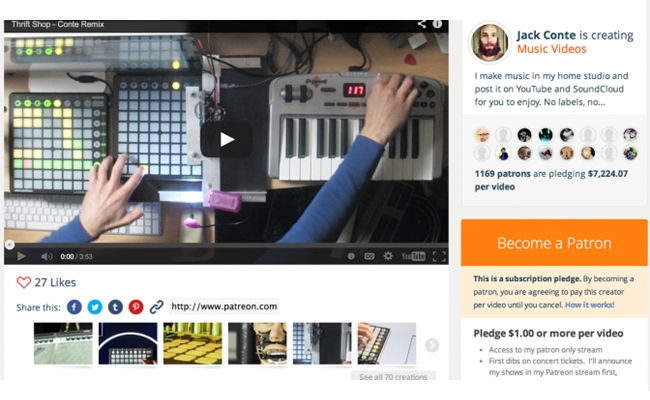Show video info icon in title bar
The image size is (650, 400).
(437, 24)
